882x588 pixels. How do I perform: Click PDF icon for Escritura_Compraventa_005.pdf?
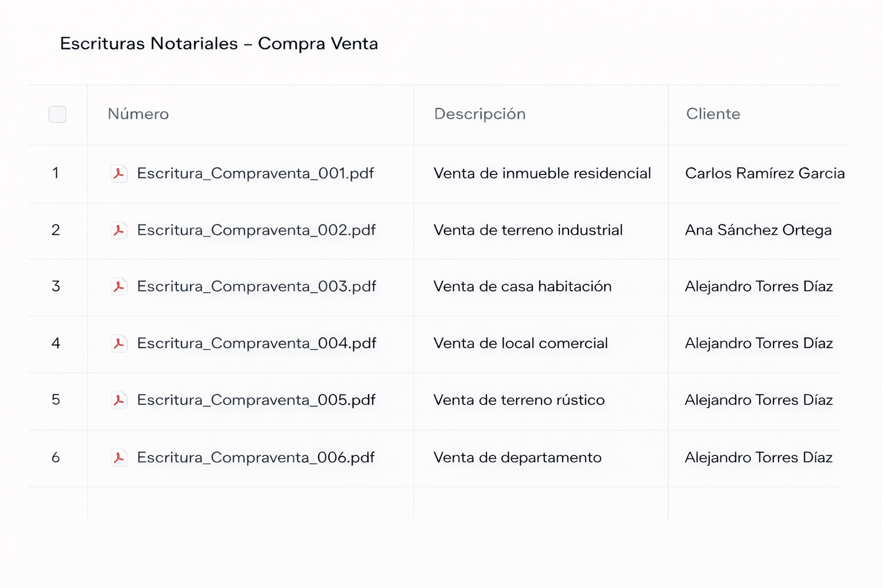[119, 400]
